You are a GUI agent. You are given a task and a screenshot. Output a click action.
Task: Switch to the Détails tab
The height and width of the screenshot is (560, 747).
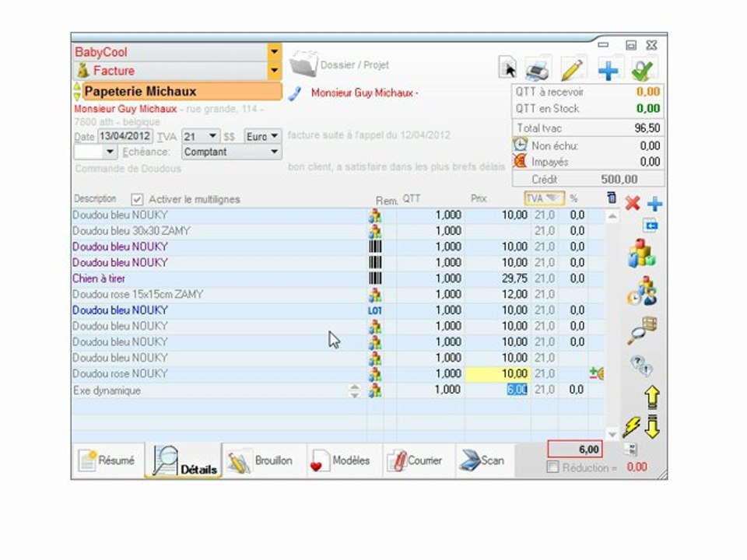click(x=184, y=461)
